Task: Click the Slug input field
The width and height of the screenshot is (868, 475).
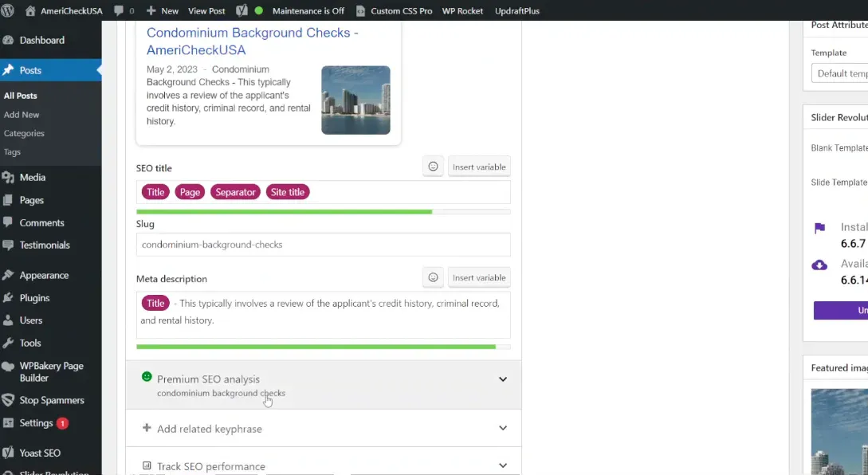Action: tap(323, 245)
